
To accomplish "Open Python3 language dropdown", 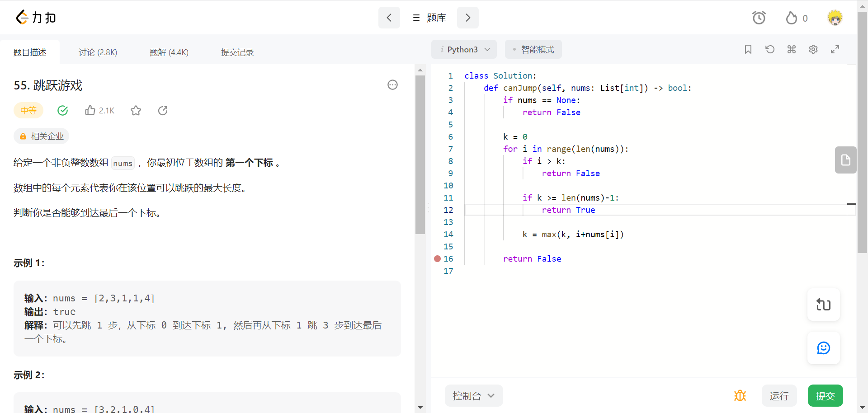I will (x=464, y=49).
